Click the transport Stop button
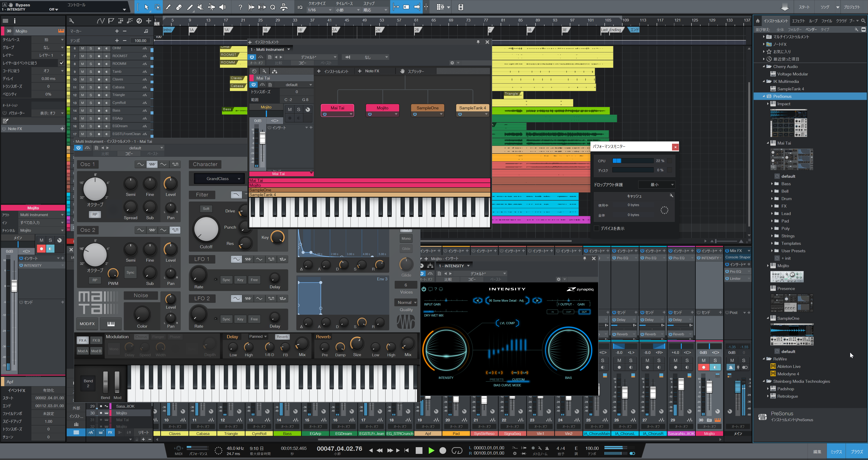The image size is (868, 460). [x=419, y=450]
